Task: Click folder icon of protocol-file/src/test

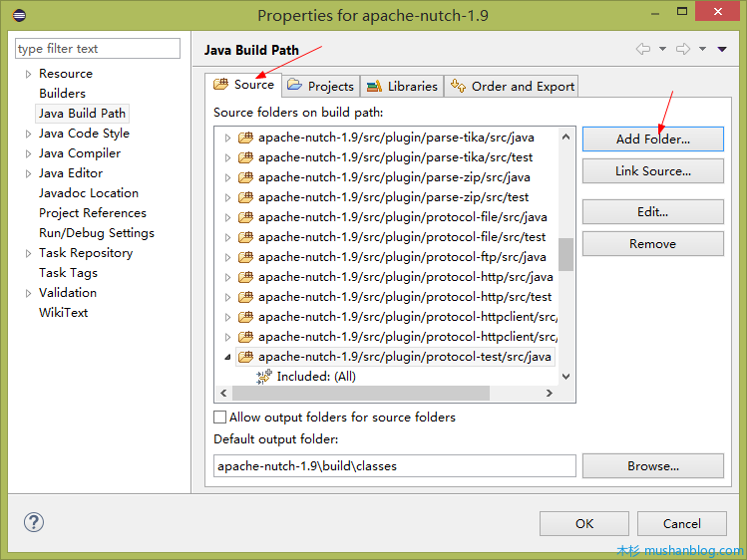Action: coord(245,237)
